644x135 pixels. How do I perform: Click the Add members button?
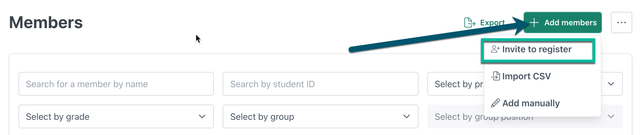tap(562, 22)
